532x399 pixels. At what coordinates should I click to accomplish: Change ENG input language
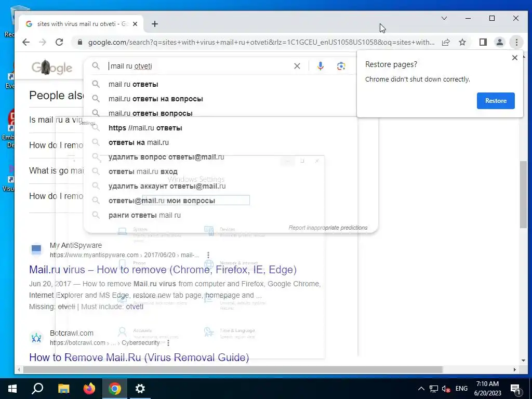pyautogui.click(x=461, y=389)
